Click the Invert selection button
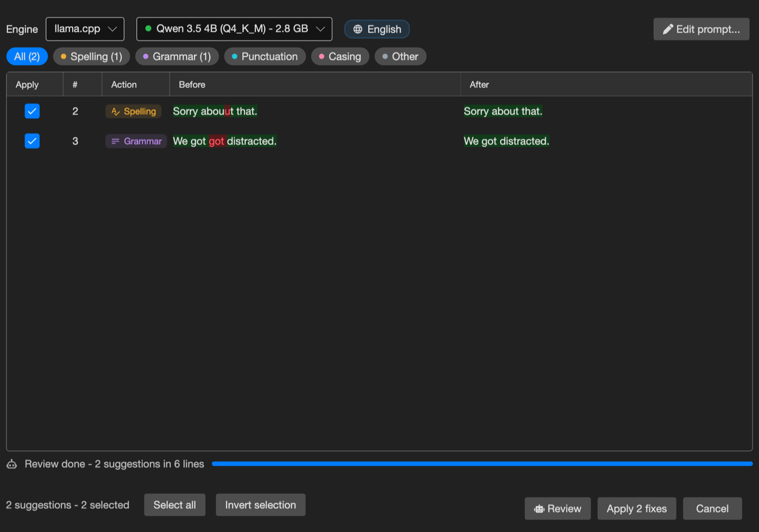 click(x=261, y=505)
